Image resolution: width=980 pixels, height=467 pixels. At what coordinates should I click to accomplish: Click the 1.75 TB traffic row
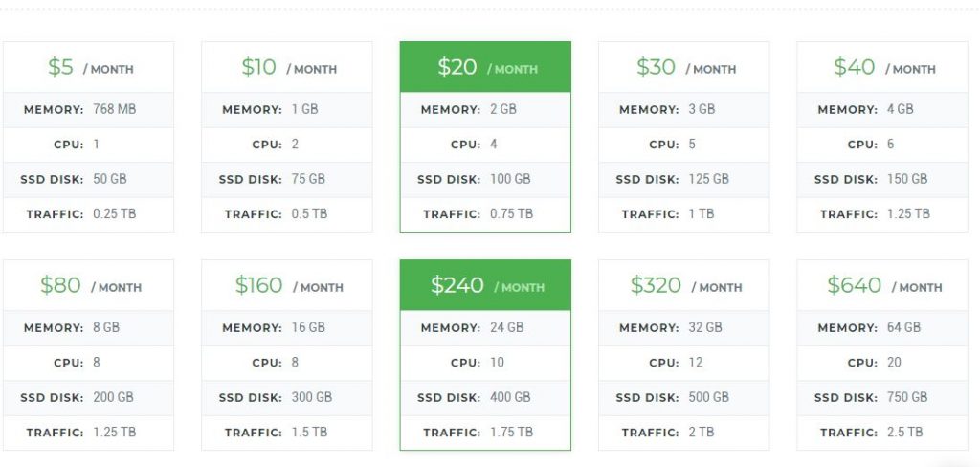[485, 433]
